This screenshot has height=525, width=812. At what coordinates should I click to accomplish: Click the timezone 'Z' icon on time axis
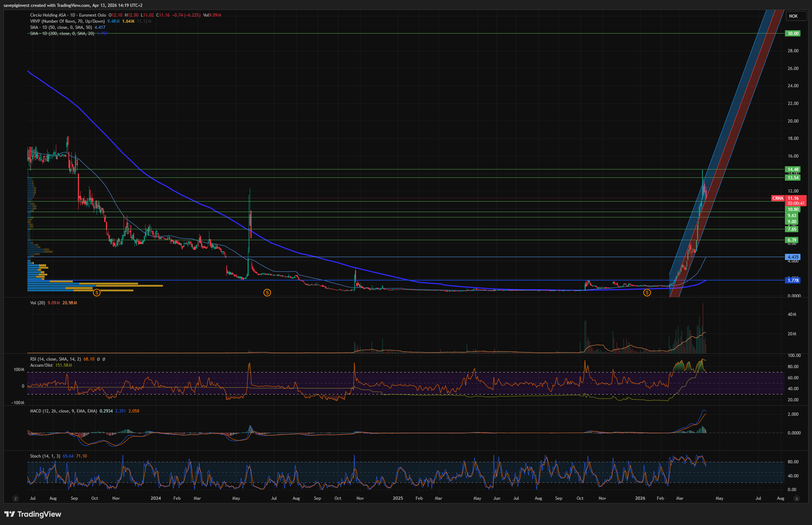coord(15,498)
